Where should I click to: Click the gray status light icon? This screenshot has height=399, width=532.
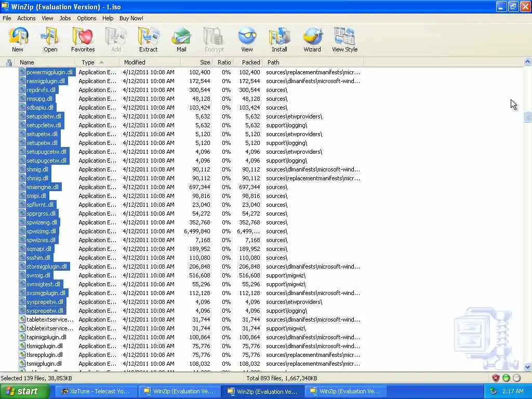[516, 378]
